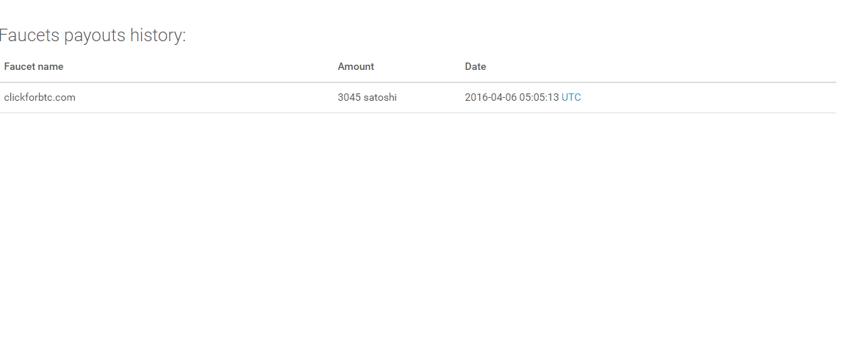Sort by the Faucet name column header
Screen dimensions: 868x353
point(34,67)
